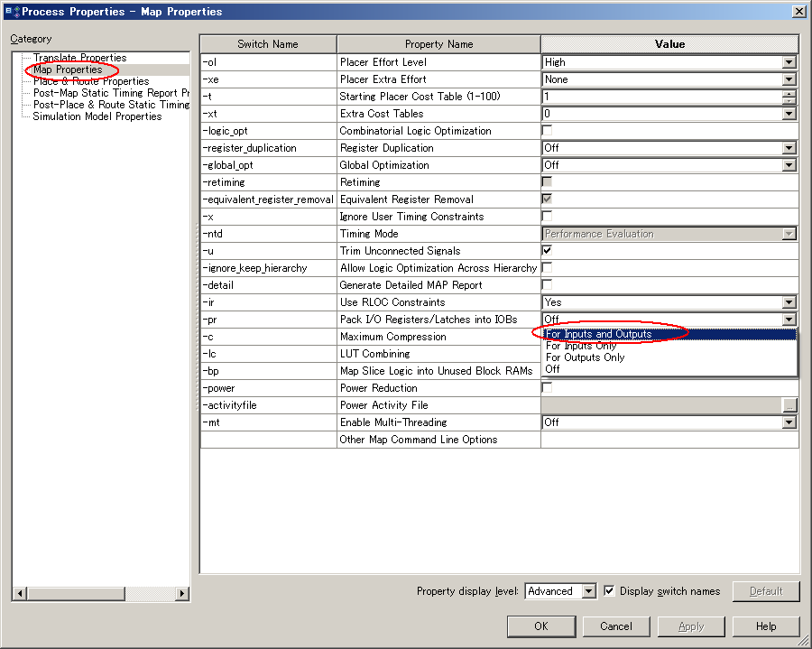Pick For Inputs Only from the list

(x=581, y=346)
